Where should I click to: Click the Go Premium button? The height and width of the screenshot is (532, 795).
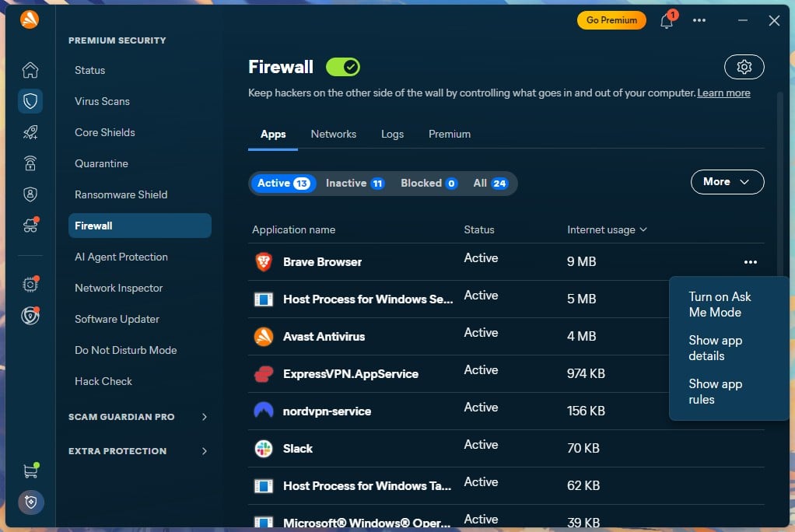pos(611,20)
